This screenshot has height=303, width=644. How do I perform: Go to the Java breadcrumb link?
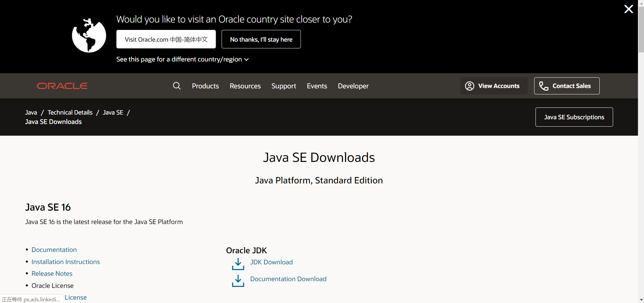[x=31, y=113]
